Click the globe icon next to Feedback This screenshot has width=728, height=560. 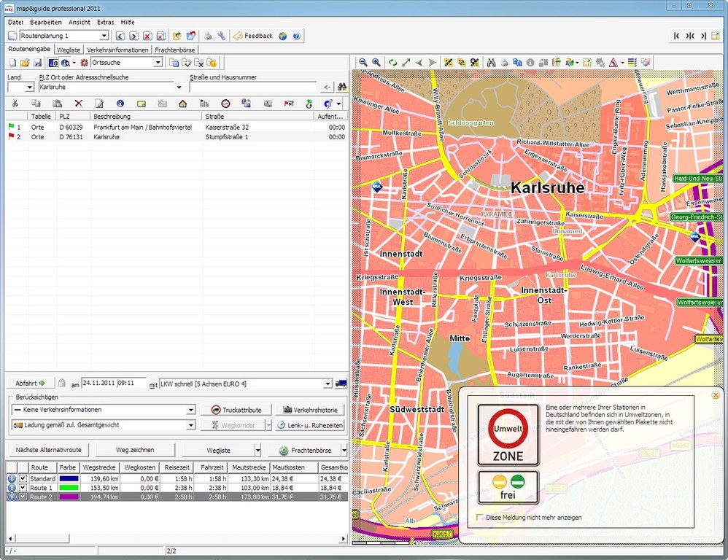pyautogui.click(x=283, y=36)
